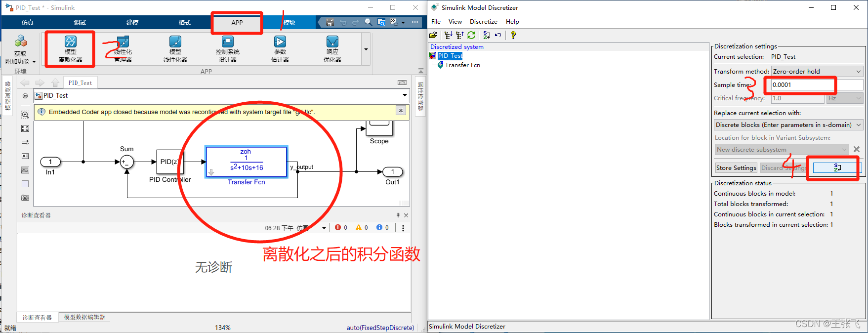Click the screenshot camera icon in canvas palette
This screenshot has width=868, height=333.
tap(25, 198)
